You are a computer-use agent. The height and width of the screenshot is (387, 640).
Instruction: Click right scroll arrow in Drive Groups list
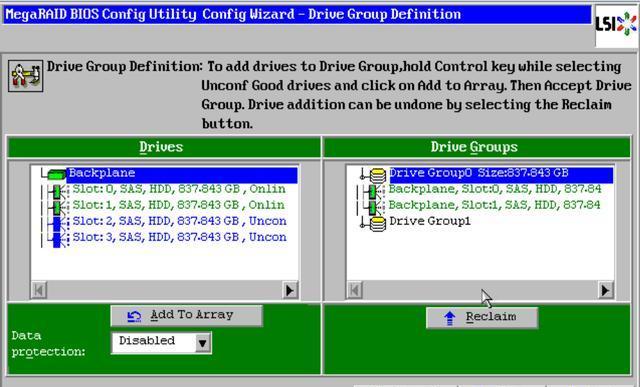click(606, 290)
